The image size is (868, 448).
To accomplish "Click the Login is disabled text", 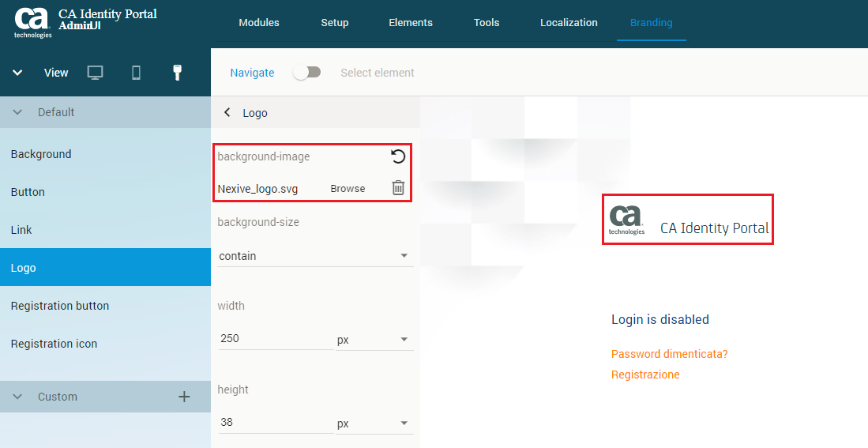I will (x=659, y=319).
